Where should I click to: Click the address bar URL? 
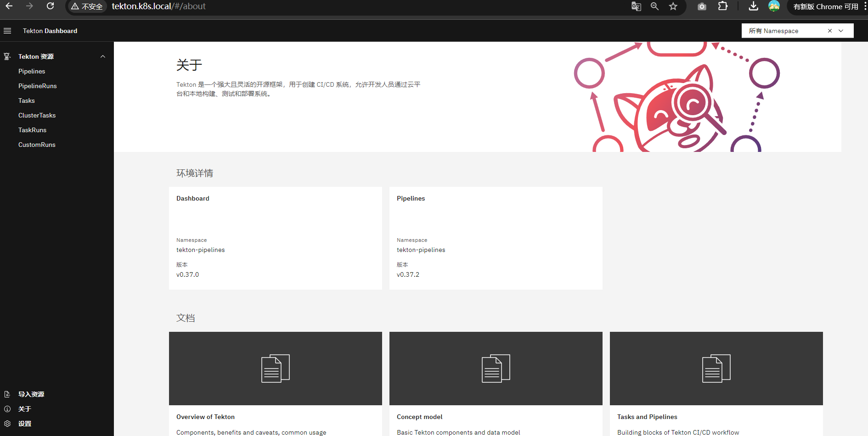158,6
